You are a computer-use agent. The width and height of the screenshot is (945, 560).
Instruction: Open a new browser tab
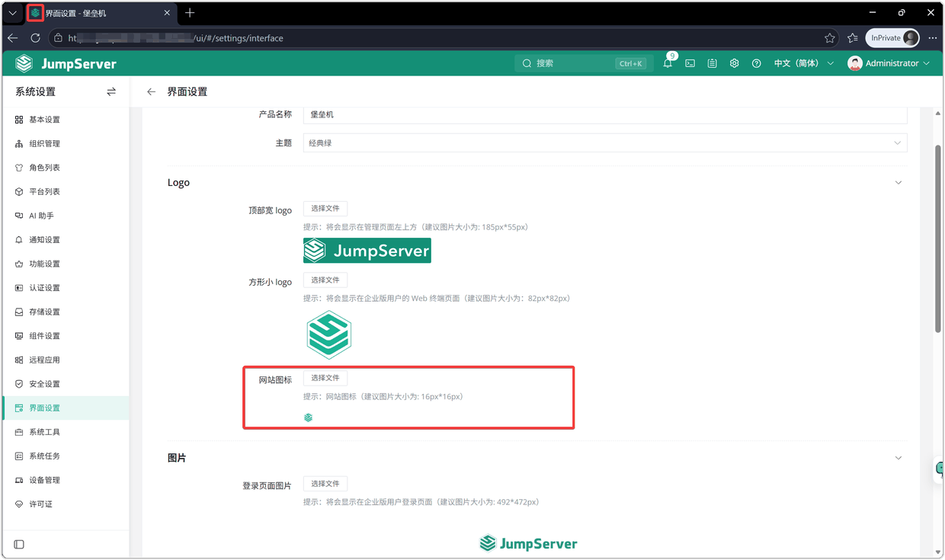(x=190, y=13)
